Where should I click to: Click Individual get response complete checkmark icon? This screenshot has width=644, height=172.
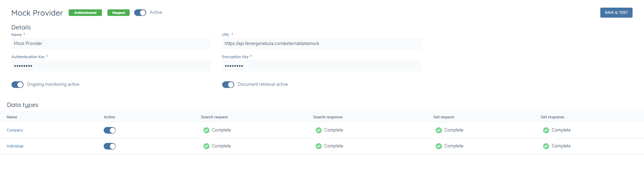coord(546,146)
